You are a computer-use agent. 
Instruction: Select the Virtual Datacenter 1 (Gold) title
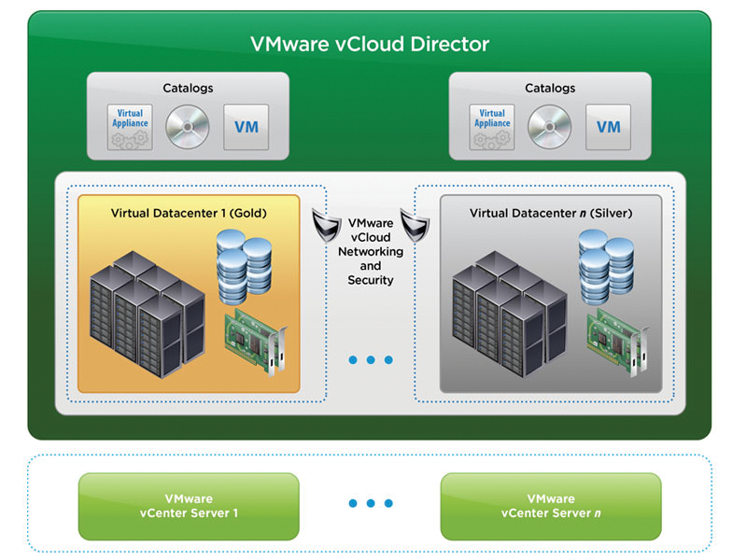pyautogui.click(x=189, y=213)
